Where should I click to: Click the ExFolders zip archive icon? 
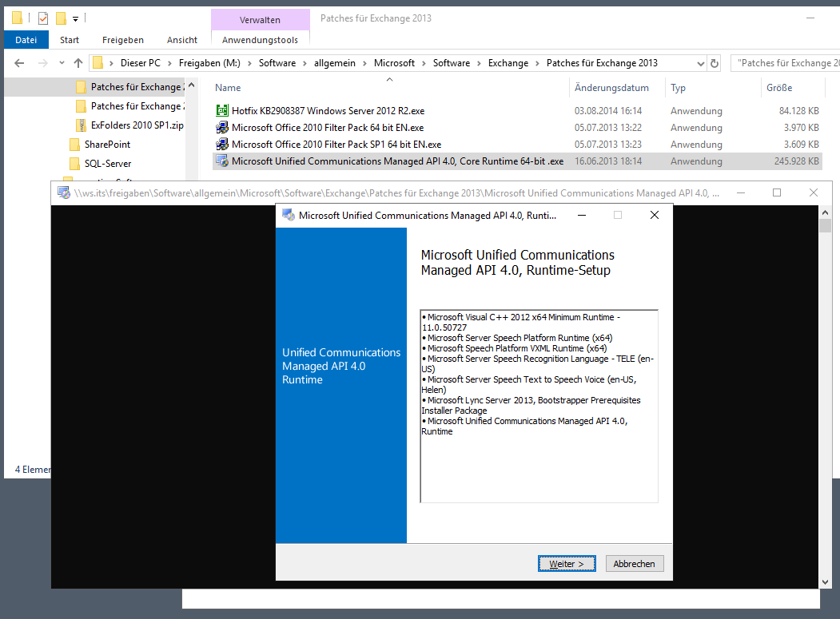pos(82,125)
